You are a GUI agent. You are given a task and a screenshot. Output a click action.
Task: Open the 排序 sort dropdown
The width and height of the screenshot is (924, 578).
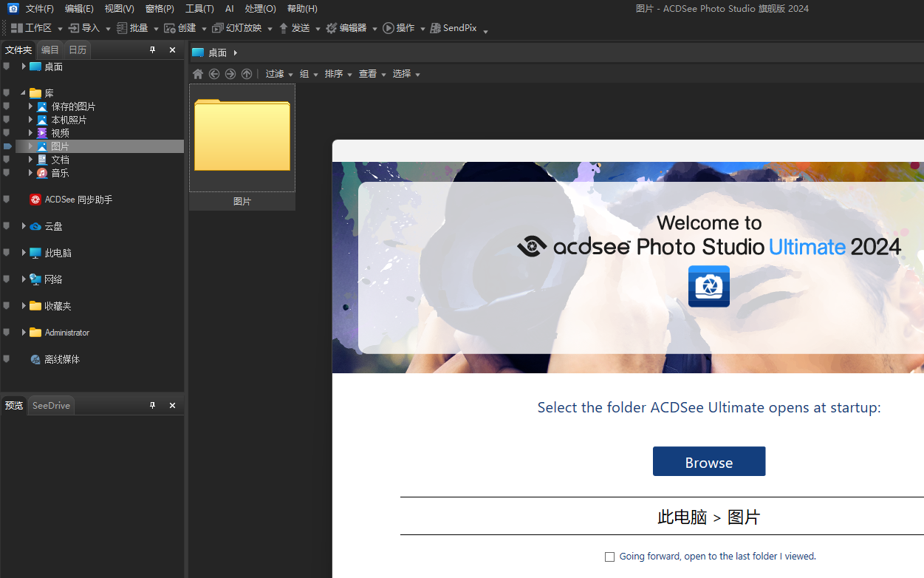pyautogui.click(x=338, y=74)
